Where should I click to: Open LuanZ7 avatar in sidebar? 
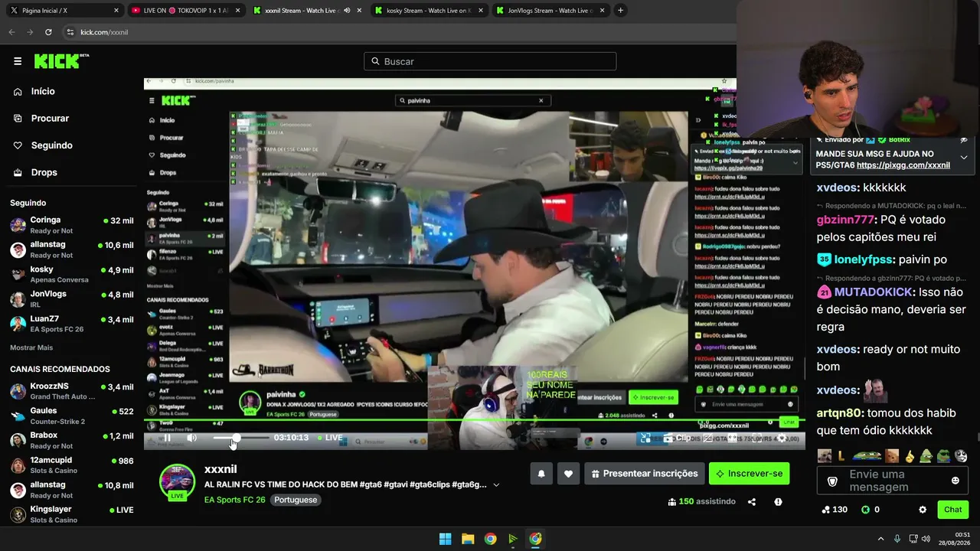pos(18,324)
